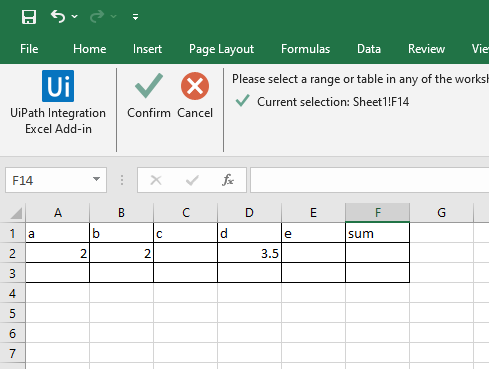Click cell B2 with value 2

point(121,253)
